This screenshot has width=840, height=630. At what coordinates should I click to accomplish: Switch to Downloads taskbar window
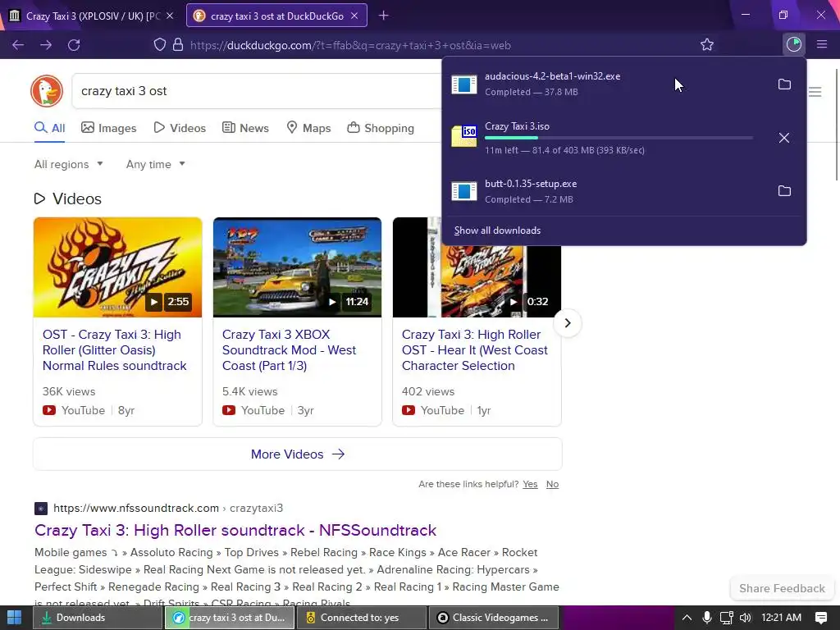coord(98,618)
